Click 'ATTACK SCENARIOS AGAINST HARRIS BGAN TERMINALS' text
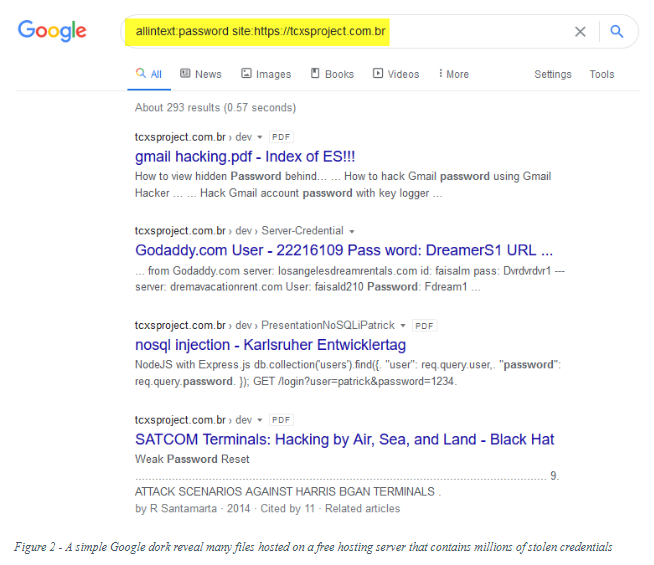654x565 pixels. 285,492
